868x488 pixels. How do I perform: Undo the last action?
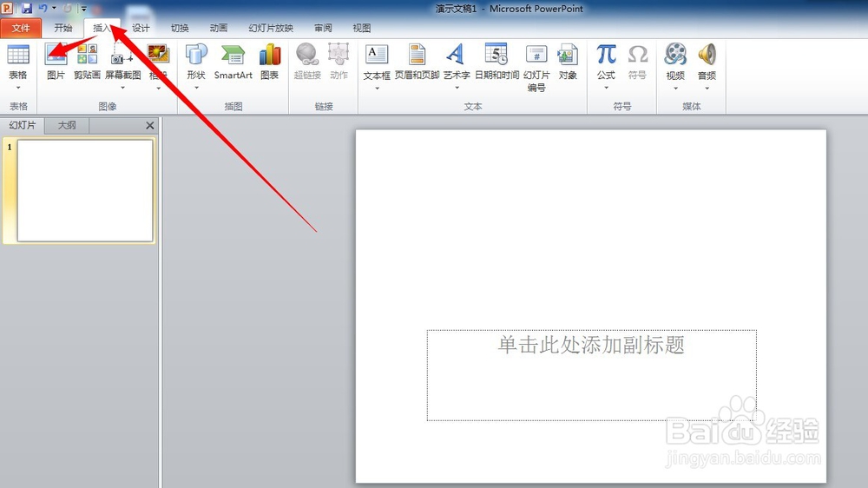point(43,9)
